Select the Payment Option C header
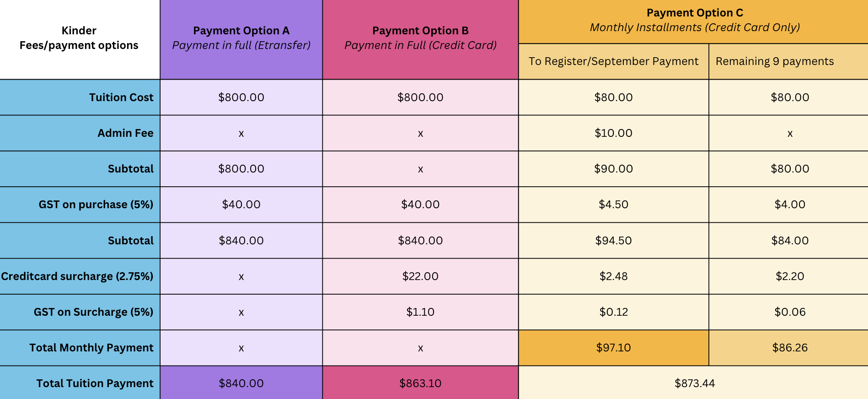The width and height of the screenshot is (868, 399). [693, 22]
